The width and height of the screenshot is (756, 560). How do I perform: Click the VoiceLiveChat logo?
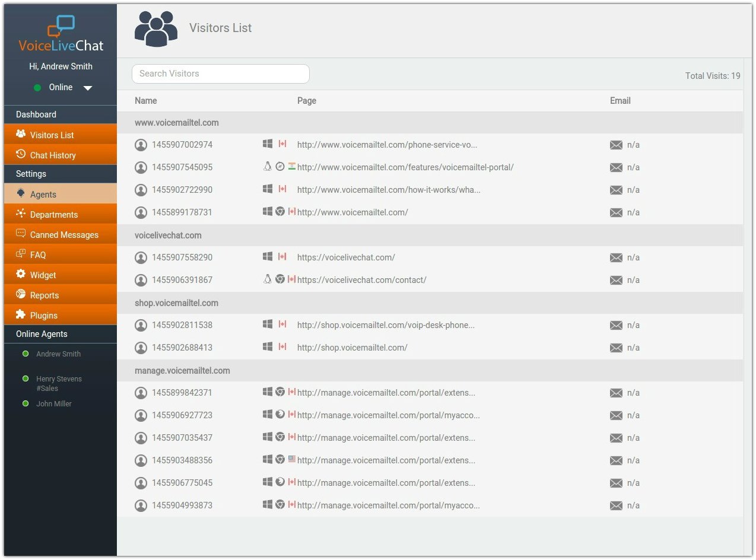click(x=61, y=34)
